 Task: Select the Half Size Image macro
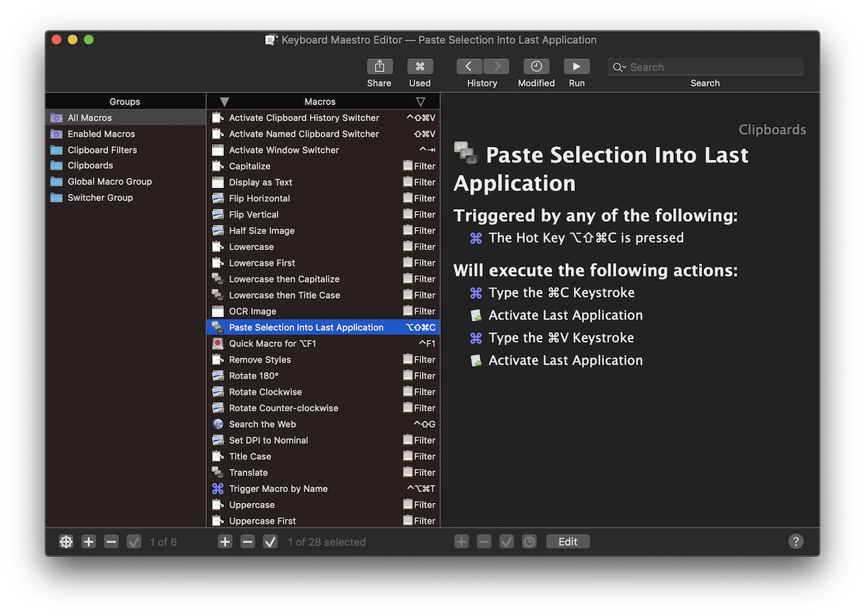(x=323, y=231)
